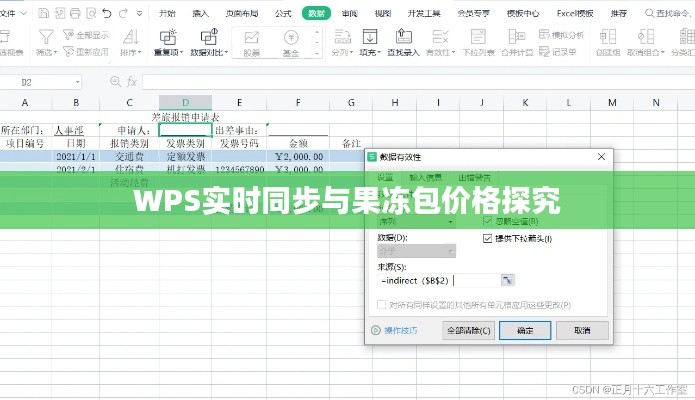Click the Redo arrow icon

tap(123, 13)
